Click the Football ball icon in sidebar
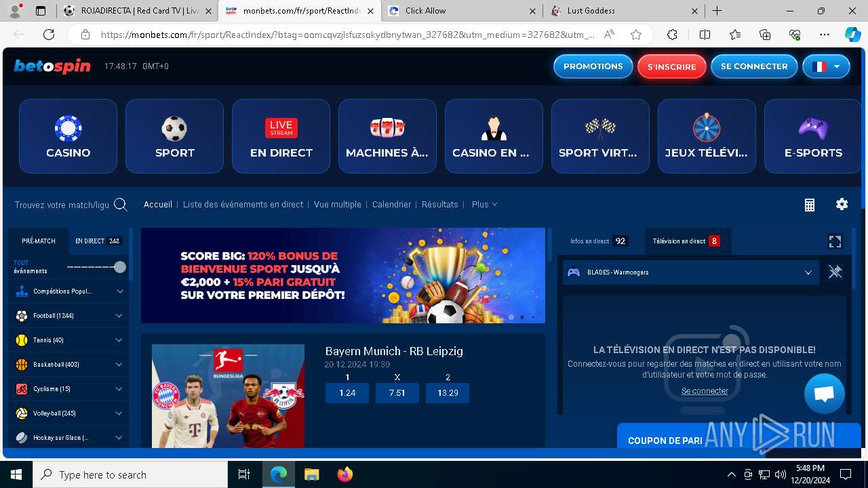Viewport: 868px width, 488px height. pos(22,316)
